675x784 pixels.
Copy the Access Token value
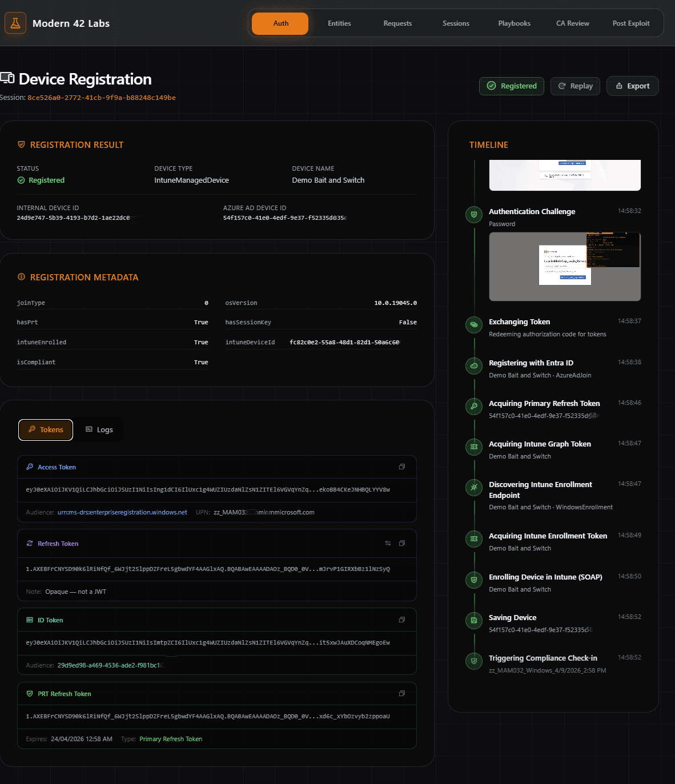click(x=402, y=467)
